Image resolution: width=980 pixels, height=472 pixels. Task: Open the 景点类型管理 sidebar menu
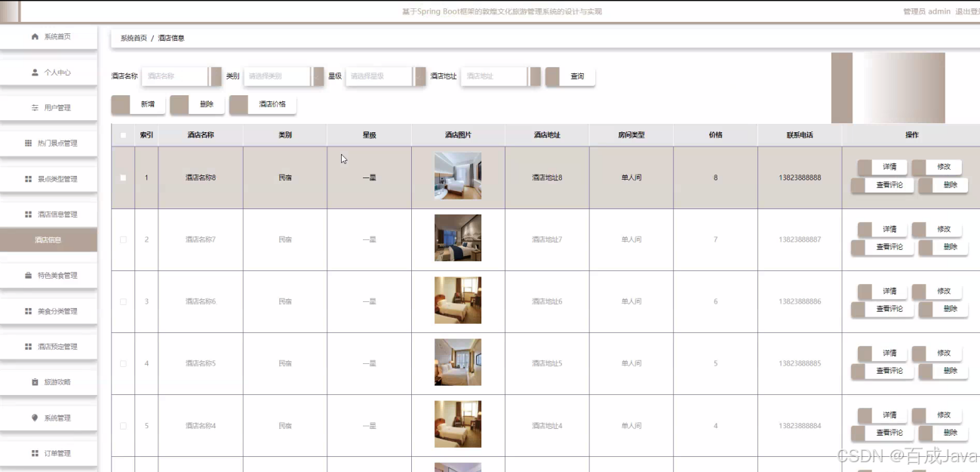click(49, 179)
